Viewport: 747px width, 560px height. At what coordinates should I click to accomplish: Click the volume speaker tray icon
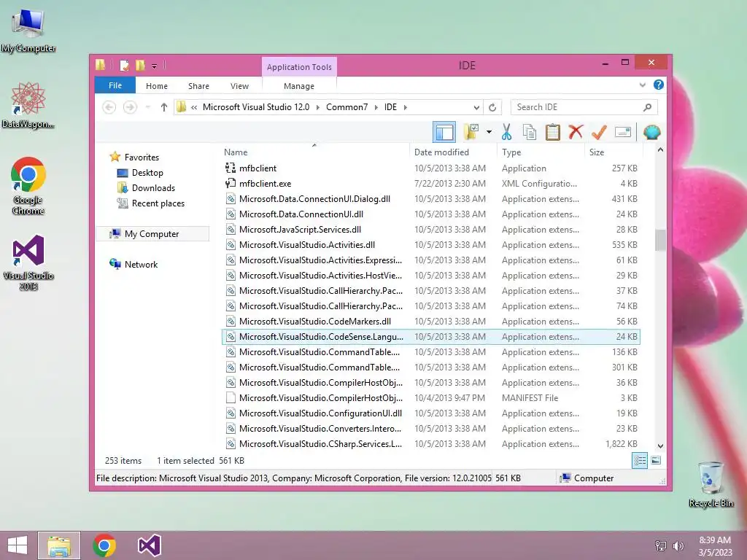(678, 545)
